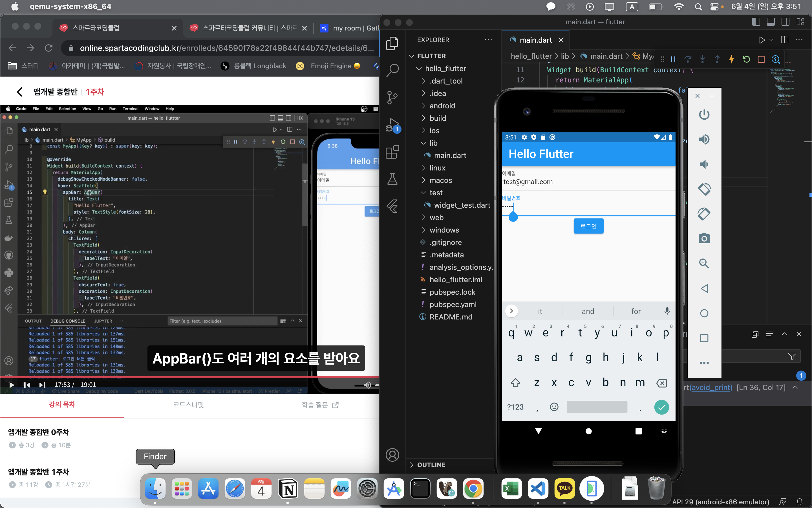
Task: Open 스터디 bookmark folder
Action: click(x=23, y=66)
